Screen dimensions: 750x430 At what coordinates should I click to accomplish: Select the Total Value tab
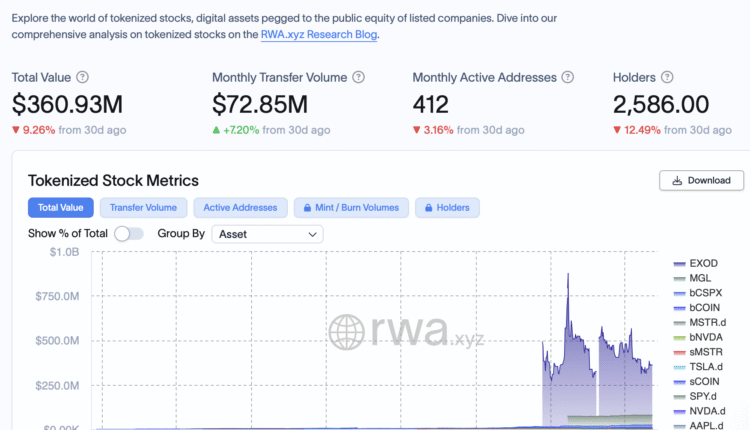click(61, 207)
